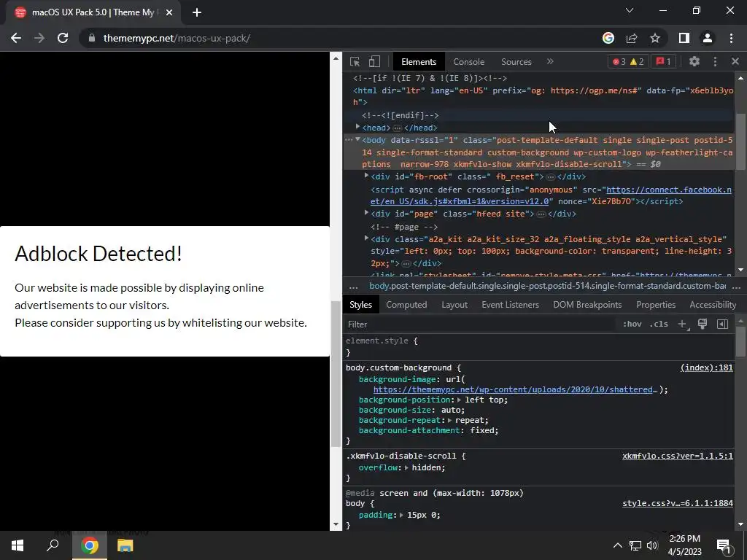Screen dimensions: 747x560
Task: Expand the div id page node
Action: click(x=366, y=214)
